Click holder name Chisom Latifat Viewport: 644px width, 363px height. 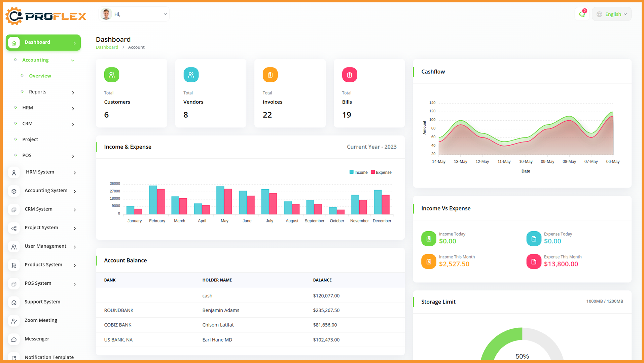[218, 325]
